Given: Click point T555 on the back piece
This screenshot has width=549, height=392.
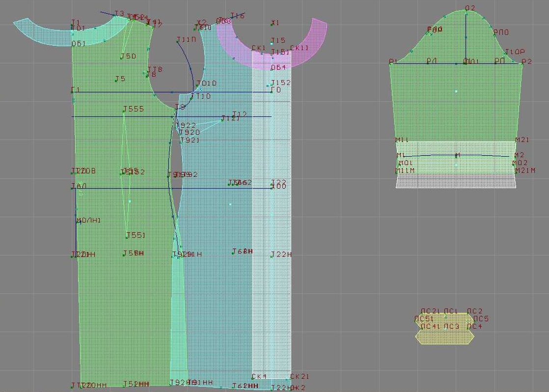Looking at the screenshot, I should [124, 112].
